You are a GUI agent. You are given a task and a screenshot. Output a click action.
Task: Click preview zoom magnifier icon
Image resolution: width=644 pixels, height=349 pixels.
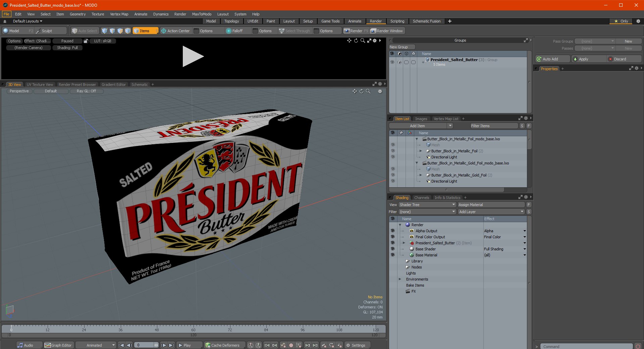pyautogui.click(x=363, y=41)
